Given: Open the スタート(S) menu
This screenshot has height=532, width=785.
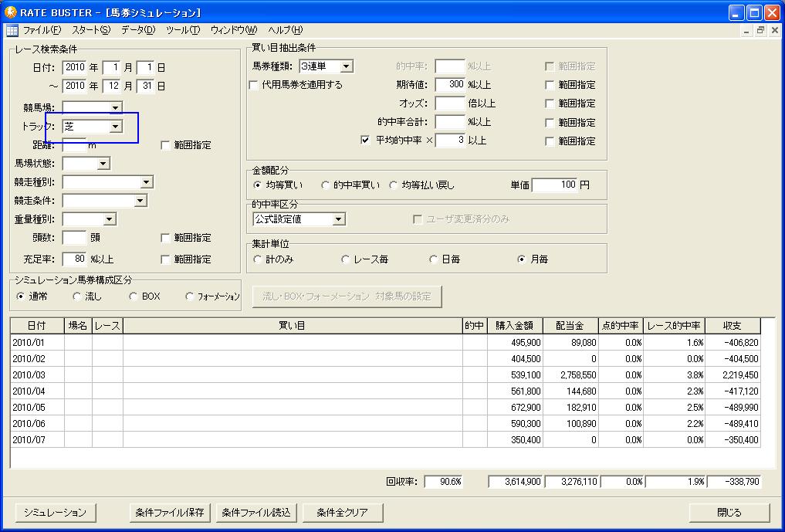Looking at the screenshot, I should tap(90, 30).
